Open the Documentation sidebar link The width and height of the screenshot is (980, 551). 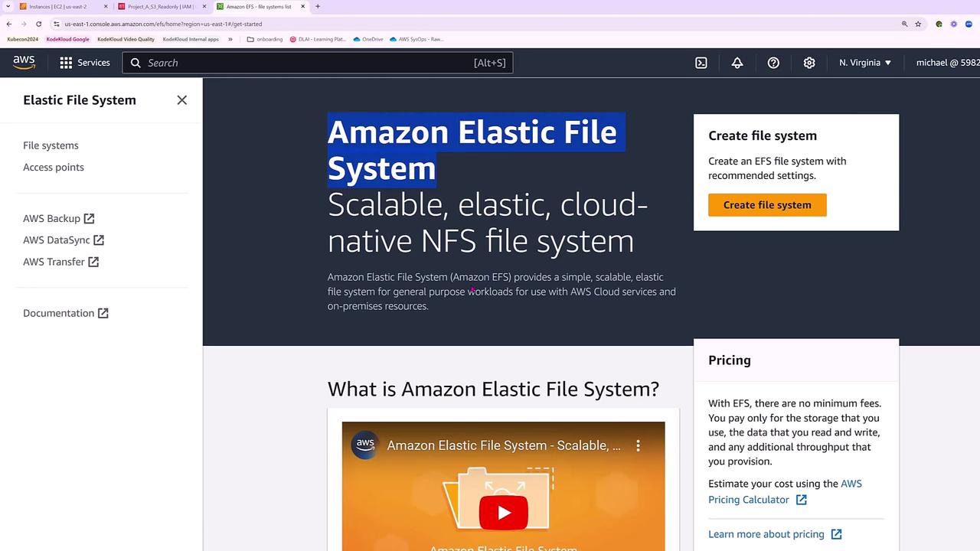(66, 313)
